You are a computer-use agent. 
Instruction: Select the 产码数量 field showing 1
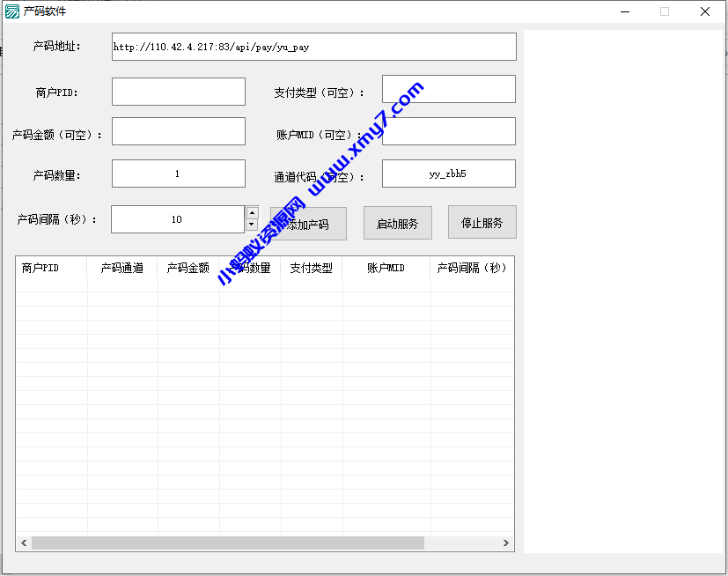pos(178,174)
